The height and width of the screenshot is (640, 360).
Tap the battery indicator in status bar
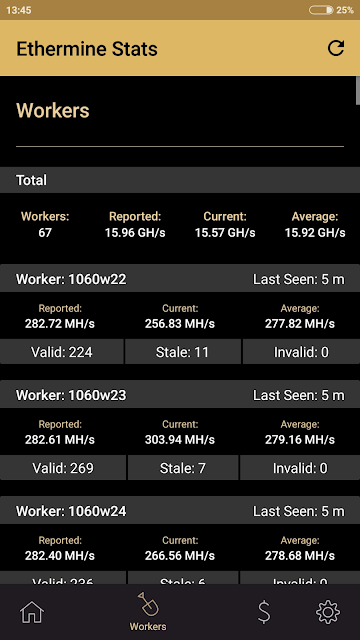(x=320, y=10)
